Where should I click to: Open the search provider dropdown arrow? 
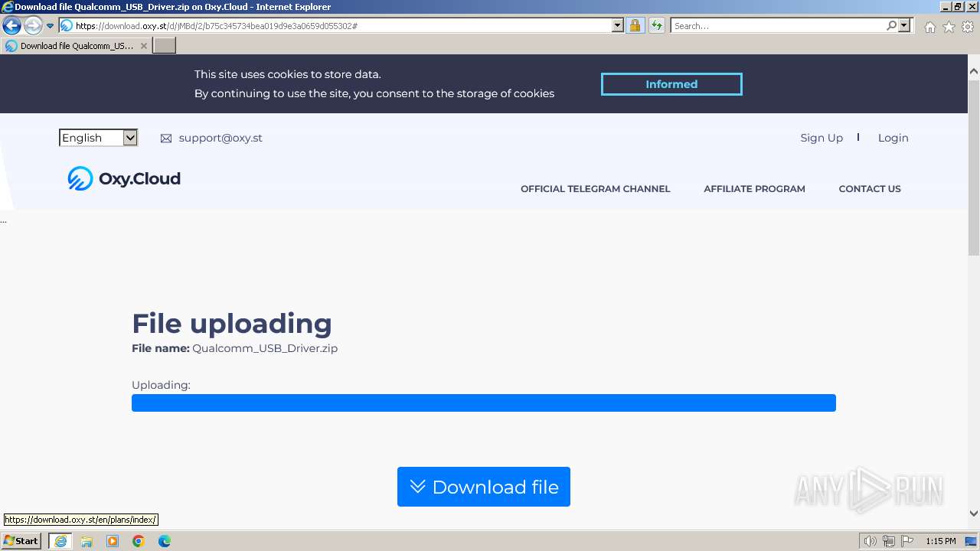click(x=904, y=26)
